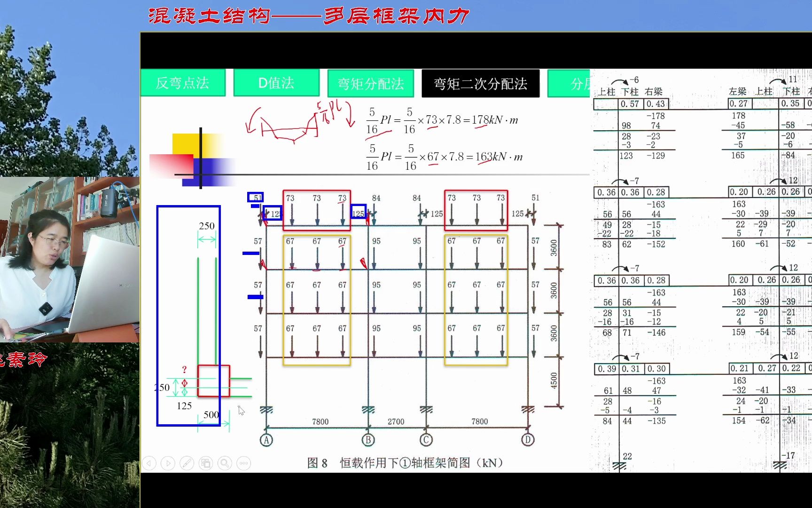Open the partially hidden 分层 tab
The image size is (812, 508).
pos(569,83)
